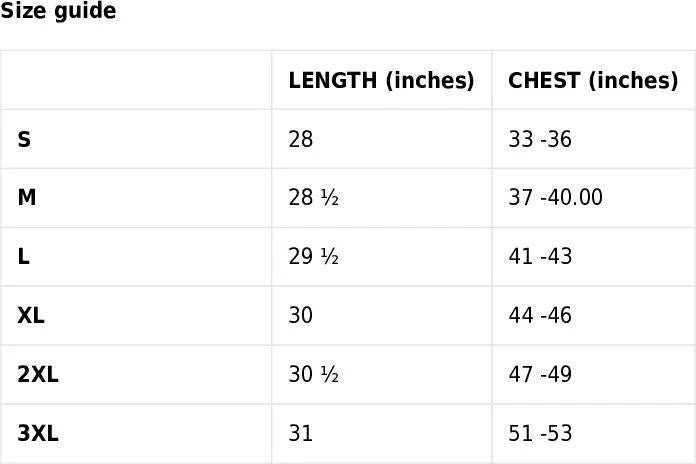This screenshot has width=696, height=464.
Task: Select the 2XL size row label
Action: [38, 375]
